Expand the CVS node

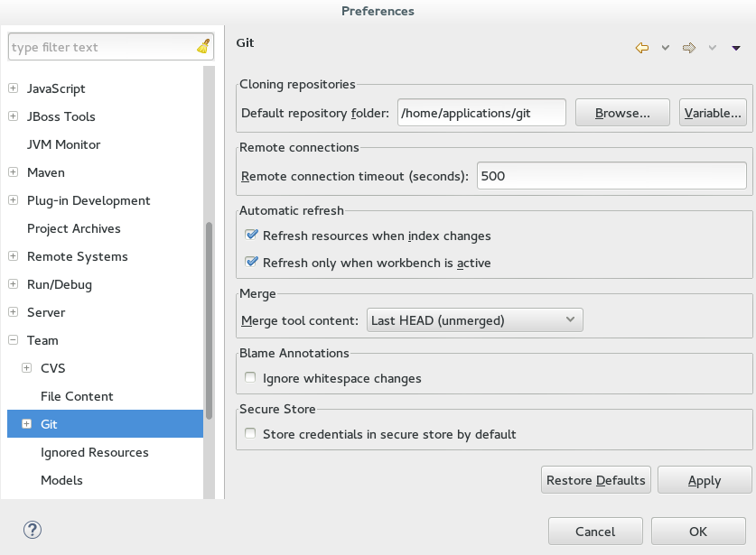pyautogui.click(x=27, y=367)
